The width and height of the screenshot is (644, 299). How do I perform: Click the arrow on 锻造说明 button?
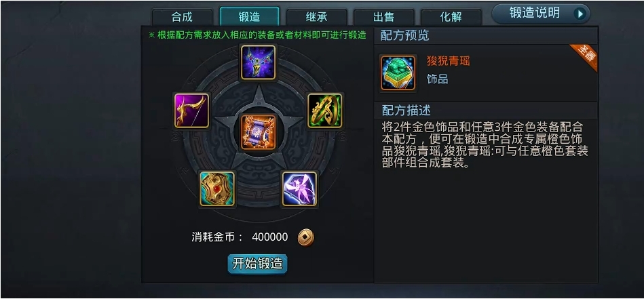(580, 14)
